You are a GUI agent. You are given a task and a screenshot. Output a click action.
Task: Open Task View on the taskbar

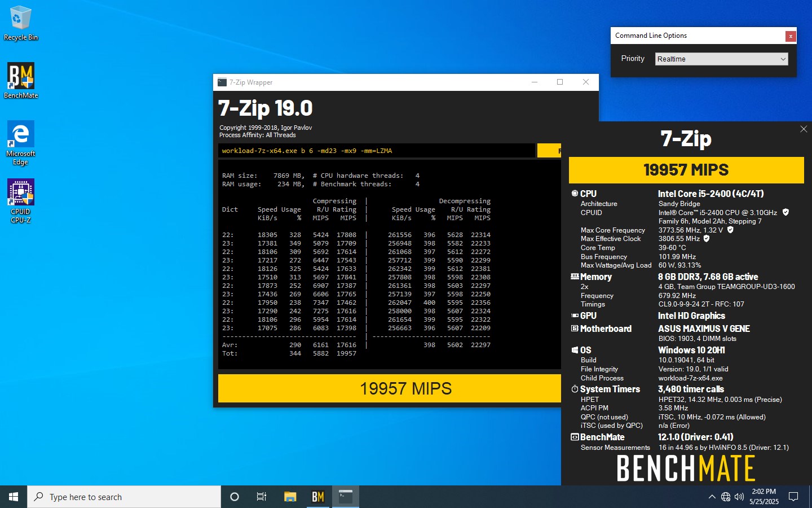pos(262,497)
